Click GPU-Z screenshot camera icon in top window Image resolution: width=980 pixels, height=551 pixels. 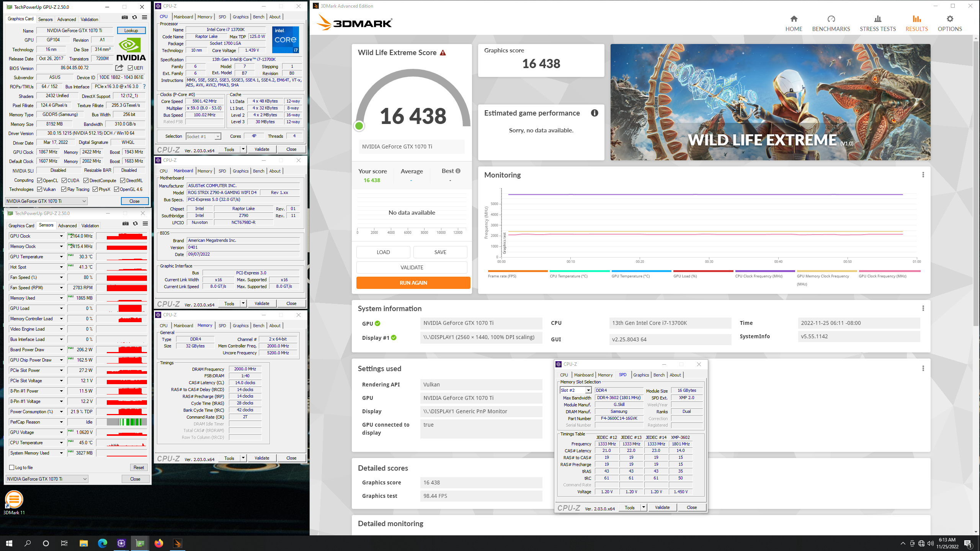pos(124,18)
